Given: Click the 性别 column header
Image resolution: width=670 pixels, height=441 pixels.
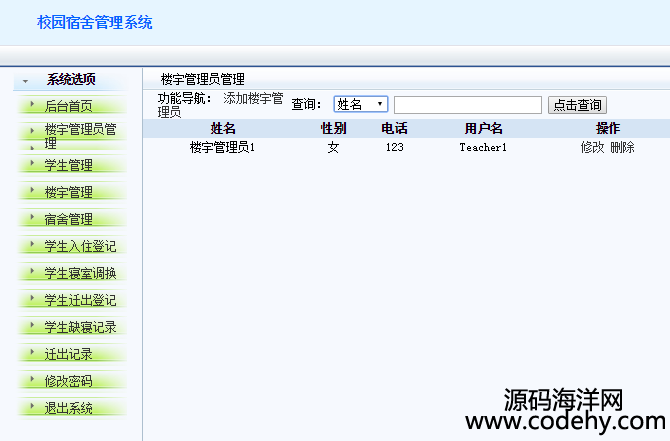Looking at the screenshot, I should (x=333, y=128).
